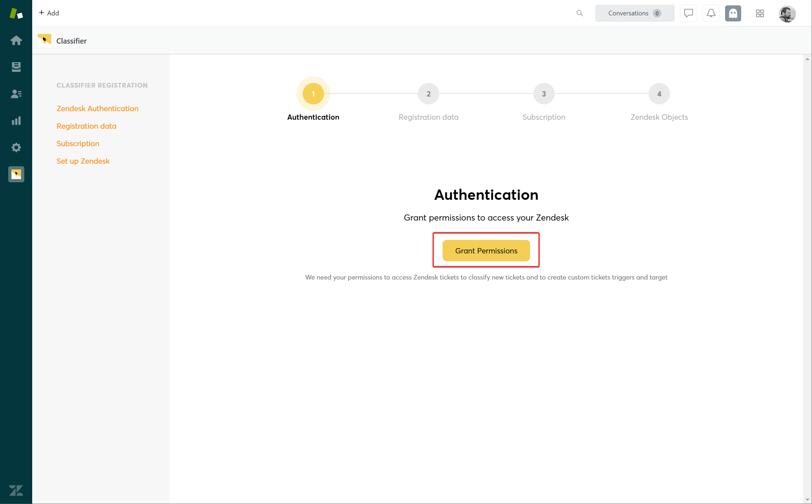Open the Reporting bar-chart icon

16,120
